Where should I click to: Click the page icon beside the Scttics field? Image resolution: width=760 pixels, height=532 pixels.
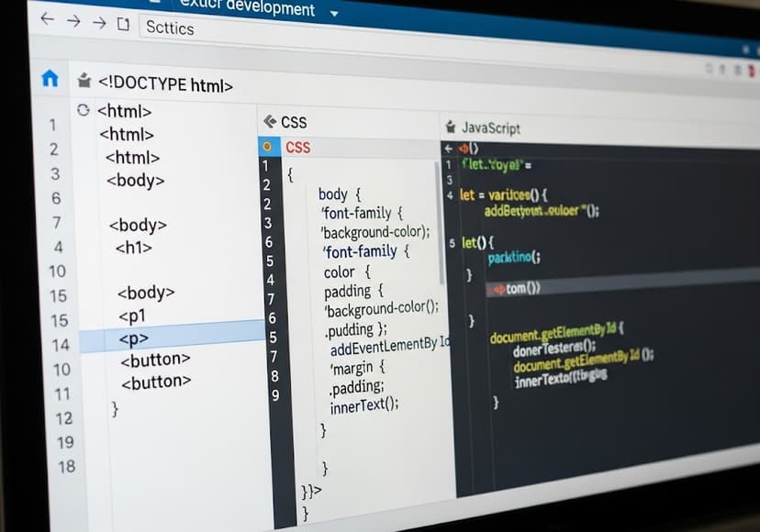click(x=123, y=25)
